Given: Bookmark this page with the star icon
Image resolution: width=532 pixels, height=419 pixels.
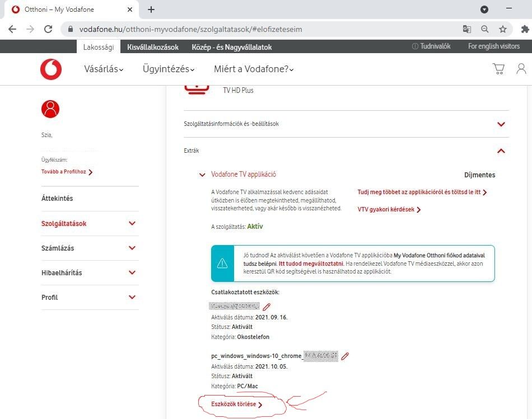Looking at the screenshot, I should pos(503,29).
